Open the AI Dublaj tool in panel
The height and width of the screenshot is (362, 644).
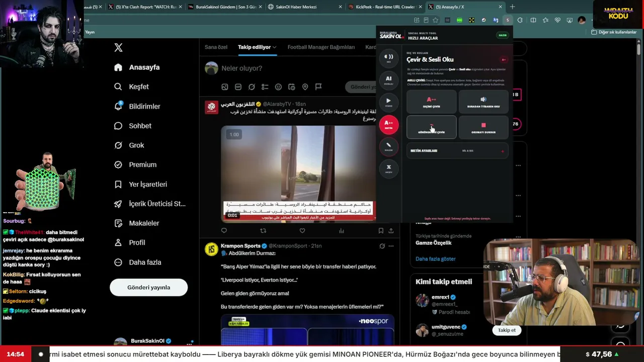pyautogui.click(x=388, y=80)
